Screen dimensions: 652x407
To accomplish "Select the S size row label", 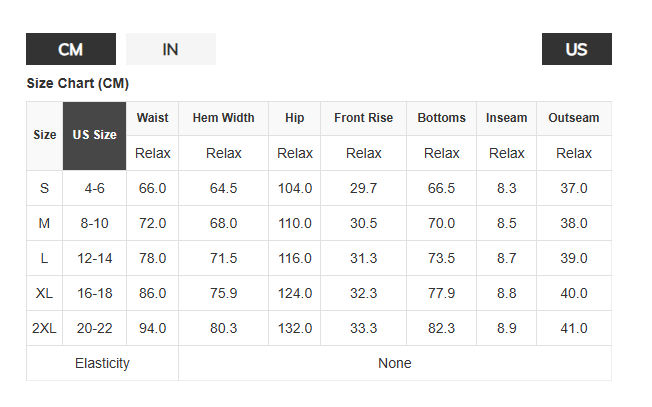I will point(44,188).
